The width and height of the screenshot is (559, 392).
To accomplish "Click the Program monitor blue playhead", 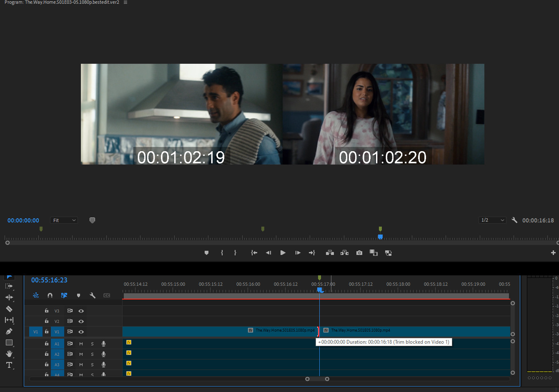I will click(380, 237).
